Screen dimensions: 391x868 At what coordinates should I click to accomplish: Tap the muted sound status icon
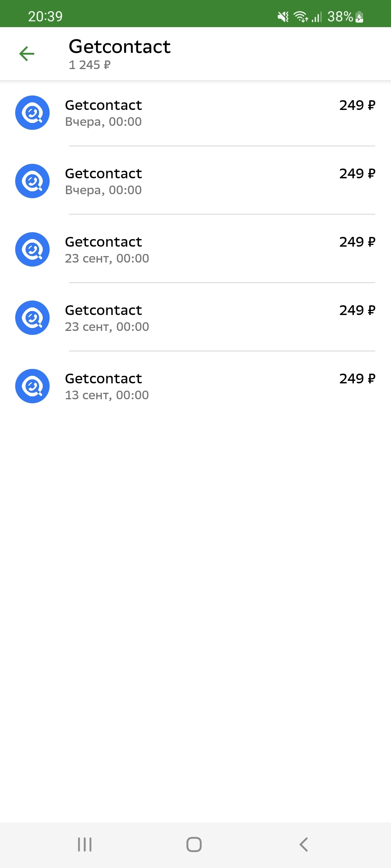click(x=283, y=17)
